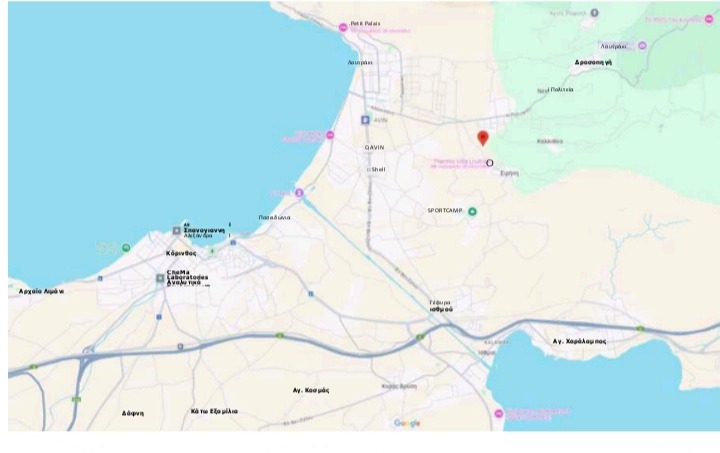
Task: Click the Κόρινθος city label
Action: point(181,253)
